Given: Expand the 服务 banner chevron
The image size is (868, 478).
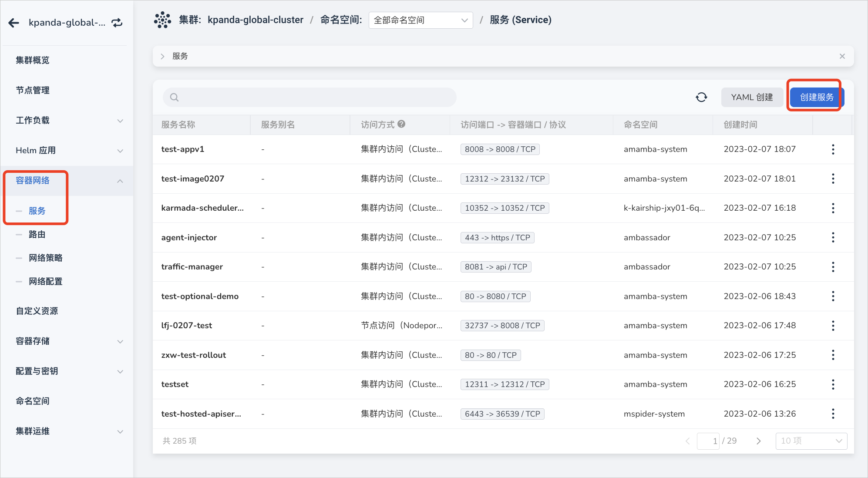Looking at the screenshot, I should (162, 56).
